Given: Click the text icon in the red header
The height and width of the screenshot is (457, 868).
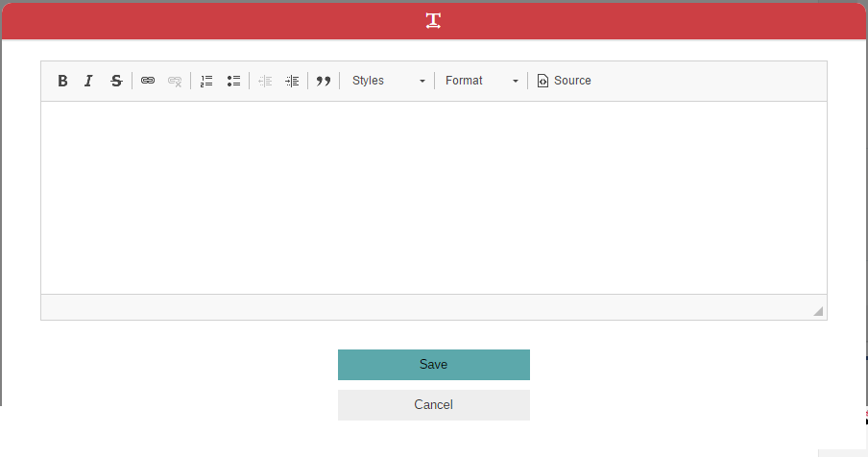Looking at the screenshot, I should tap(433, 21).
